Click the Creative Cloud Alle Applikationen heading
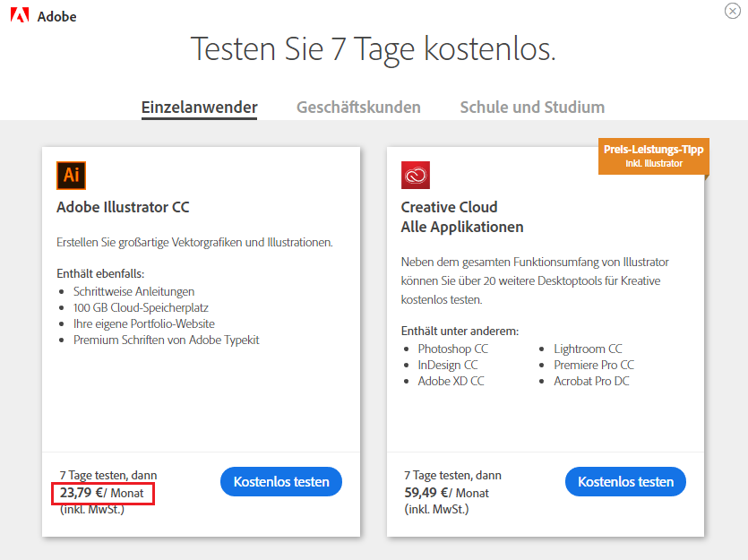Image resolution: width=748 pixels, height=560 pixels. tap(462, 217)
